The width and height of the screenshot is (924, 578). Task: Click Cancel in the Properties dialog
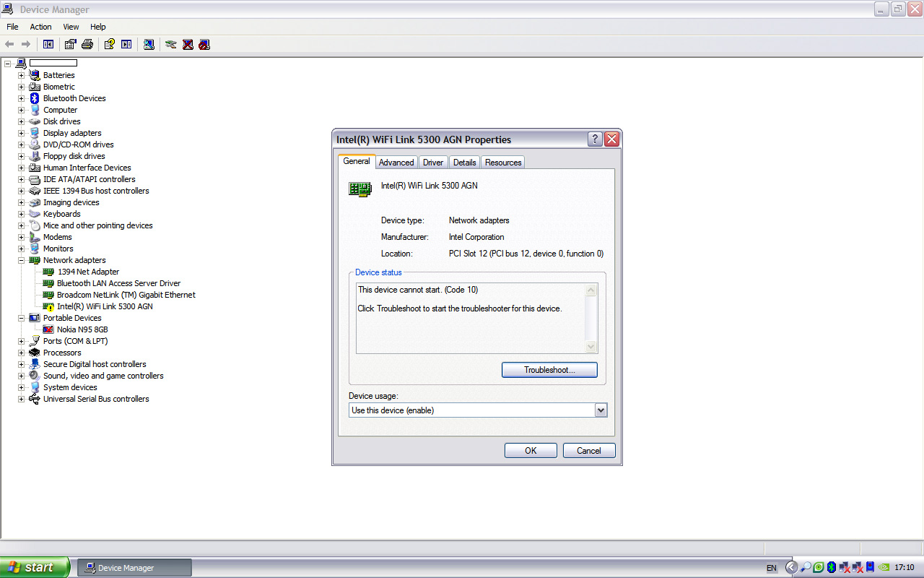coord(589,451)
